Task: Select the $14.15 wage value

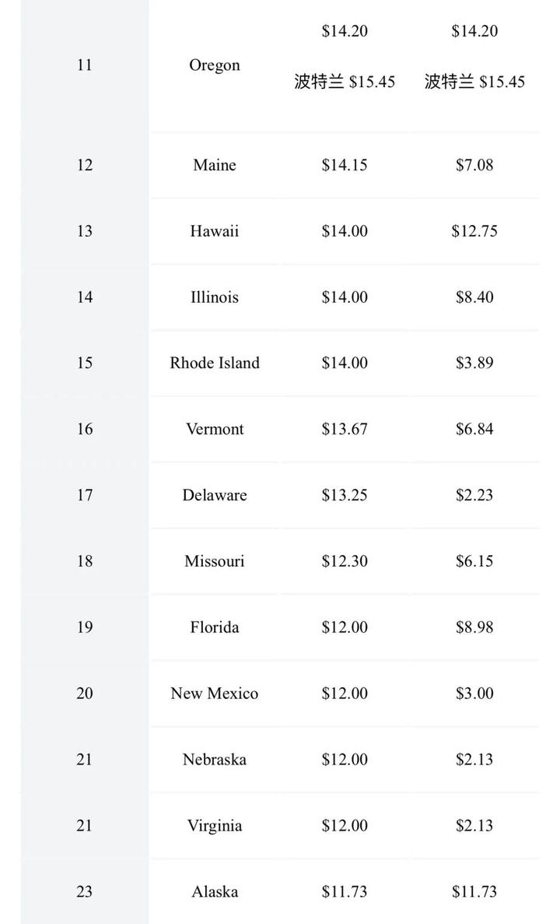Action: click(345, 165)
